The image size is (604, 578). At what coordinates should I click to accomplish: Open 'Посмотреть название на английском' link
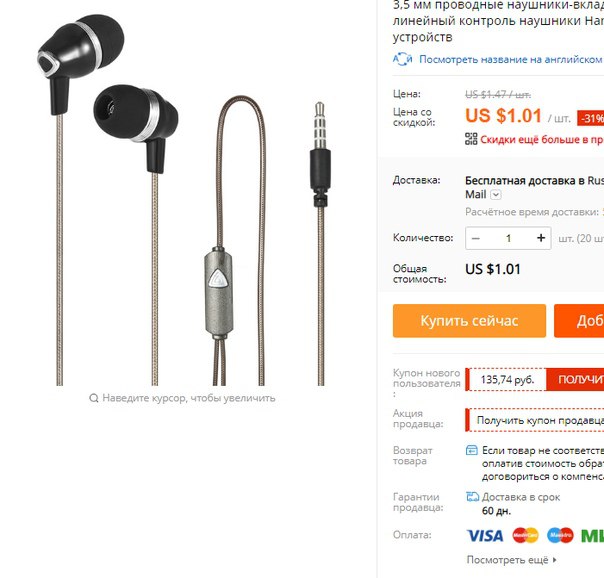tap(511, 59)
